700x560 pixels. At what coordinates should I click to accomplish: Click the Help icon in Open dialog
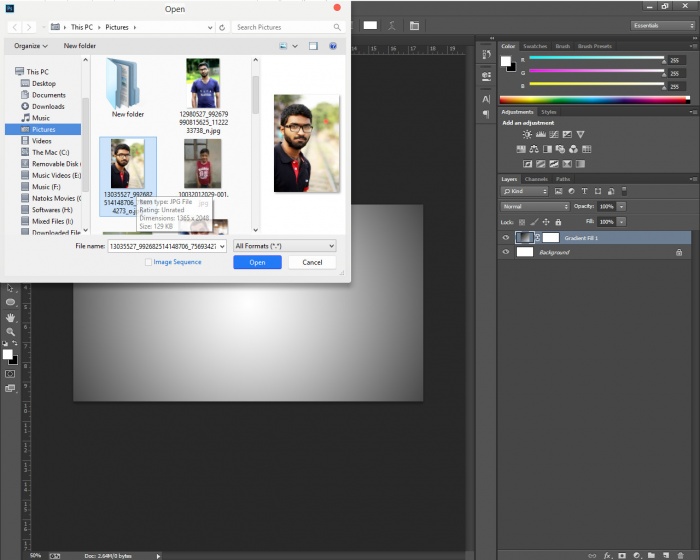(x=332, y=46)
